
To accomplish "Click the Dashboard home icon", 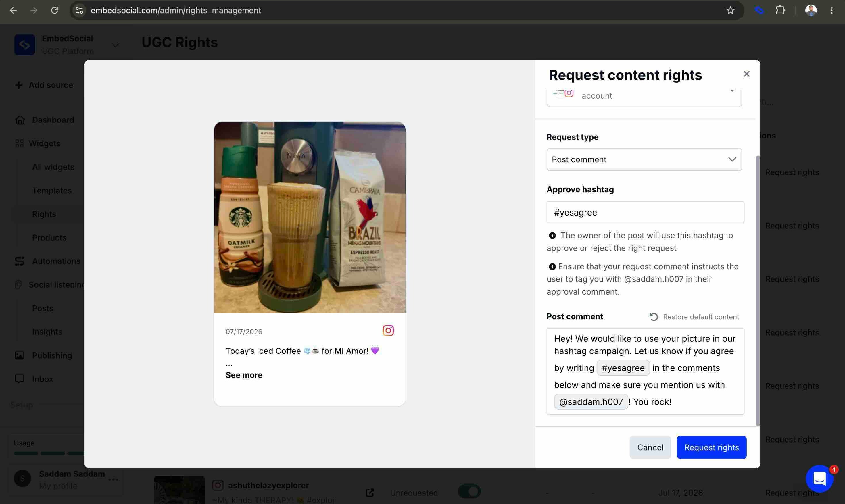I will (20, 120).
